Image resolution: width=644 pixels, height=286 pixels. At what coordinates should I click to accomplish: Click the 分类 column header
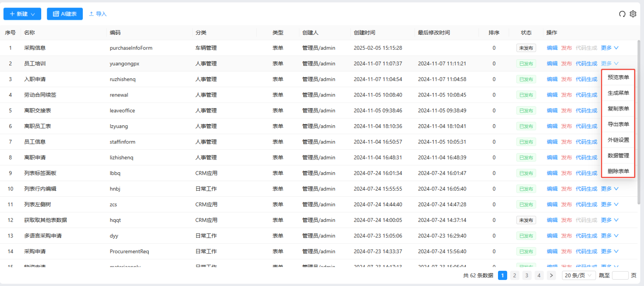201,32
